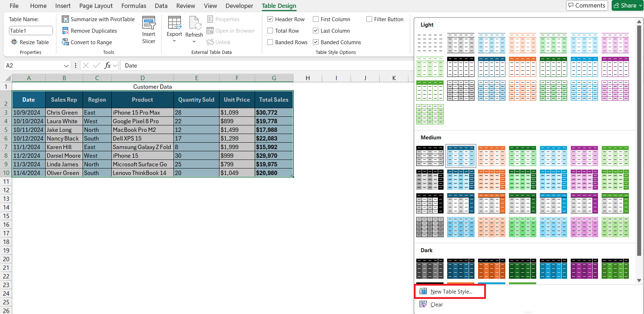Disable the Banded Columns checkbox
The image size is (644, 314).
[316, 42]
